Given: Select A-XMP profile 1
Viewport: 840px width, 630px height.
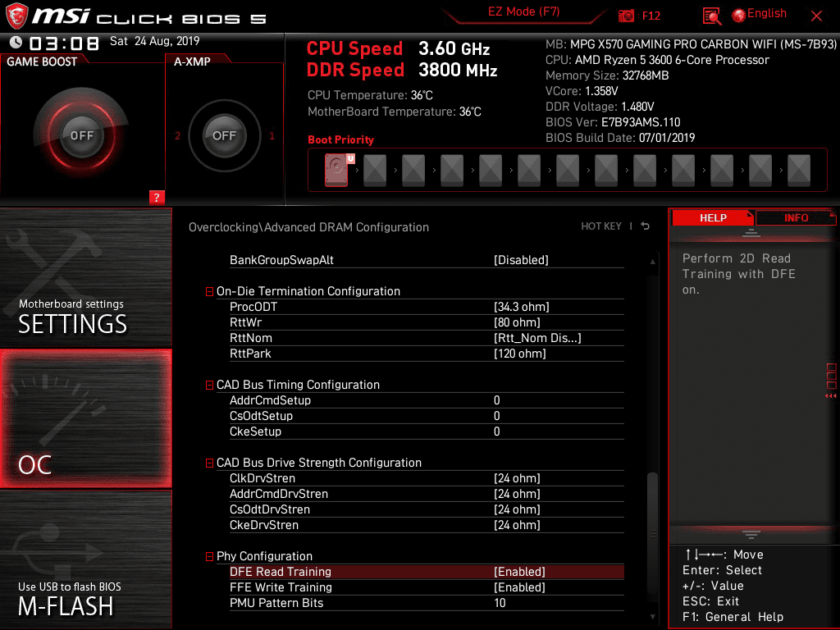Looking at the screenshot, I should (x=272, y=136).
